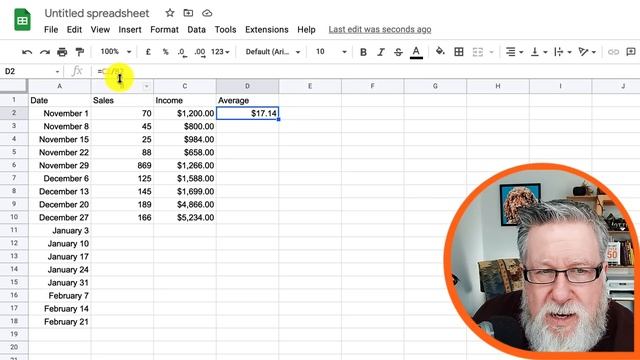This screenshot has width=640, height=360.
Task: Select the cell with $4,866.00
Action: coord(185,204)
